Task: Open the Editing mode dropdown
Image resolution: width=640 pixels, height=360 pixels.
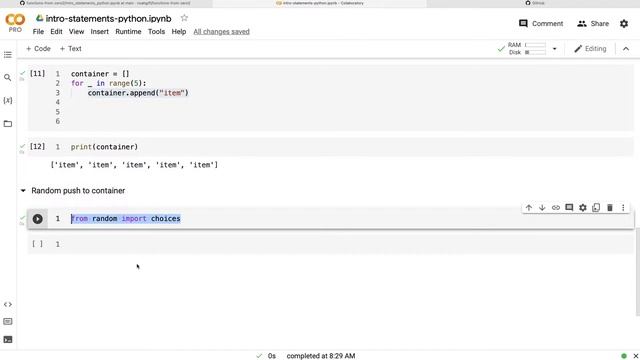Action: tap(590, 49)
